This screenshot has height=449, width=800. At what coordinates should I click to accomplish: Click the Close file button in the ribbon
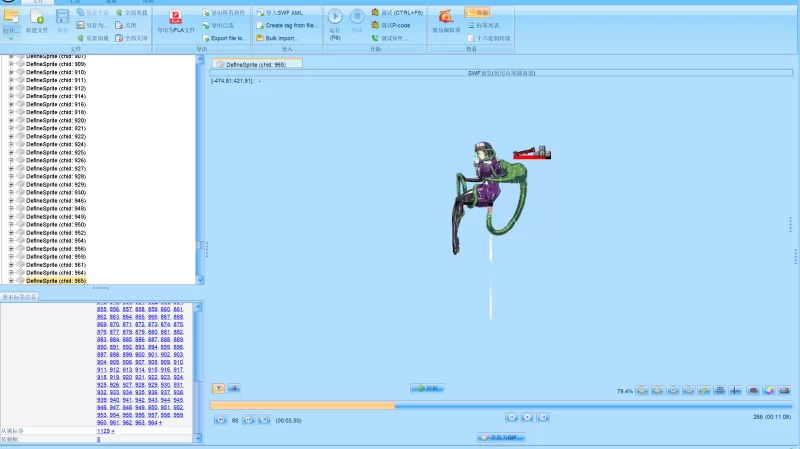pos(126,25)
